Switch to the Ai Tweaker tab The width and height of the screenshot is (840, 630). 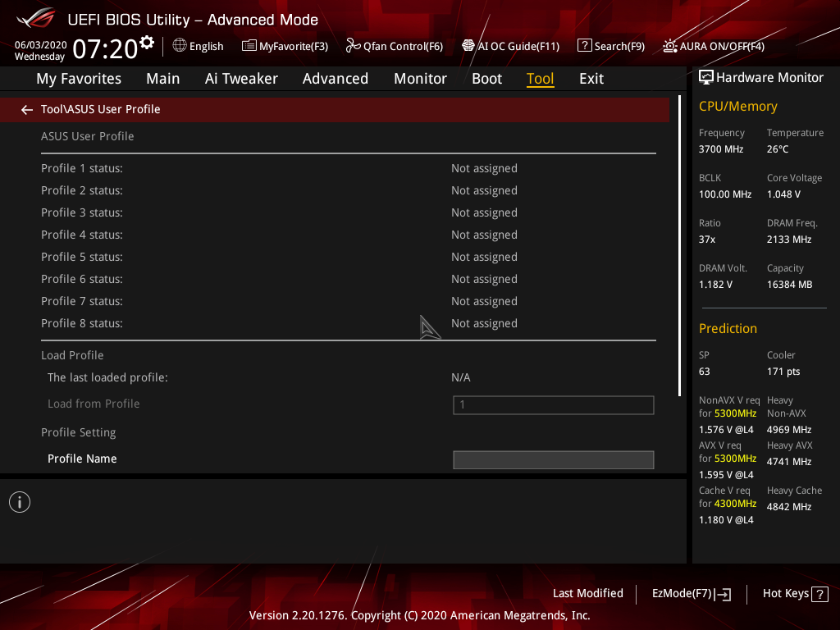point(241,78)
